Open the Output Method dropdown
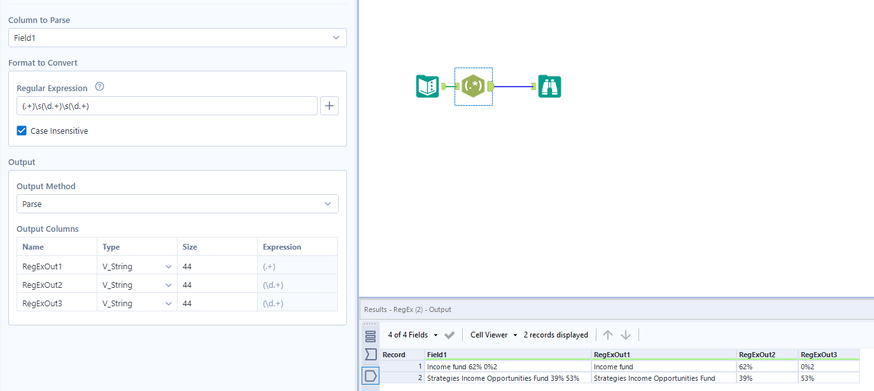 tap(177, 204)
